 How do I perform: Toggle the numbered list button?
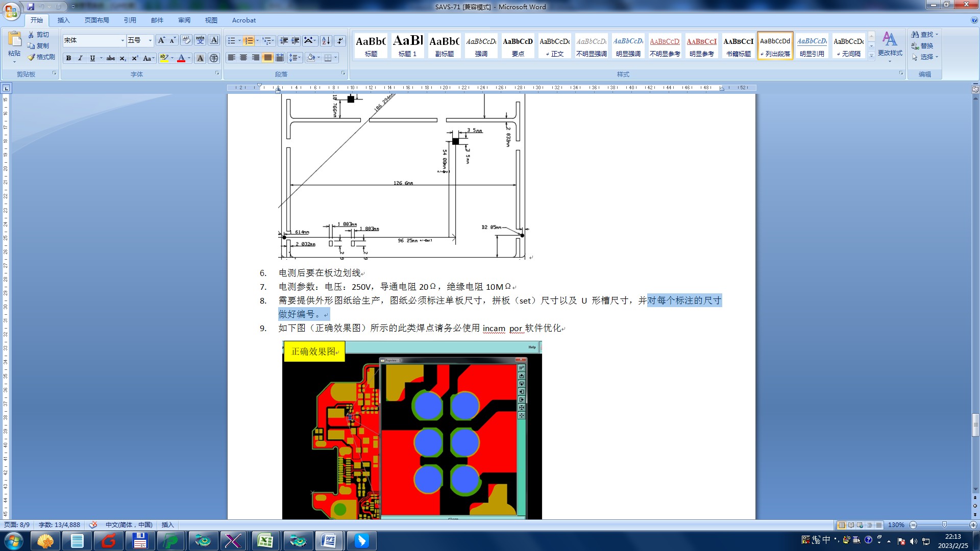tap(248, 41)
